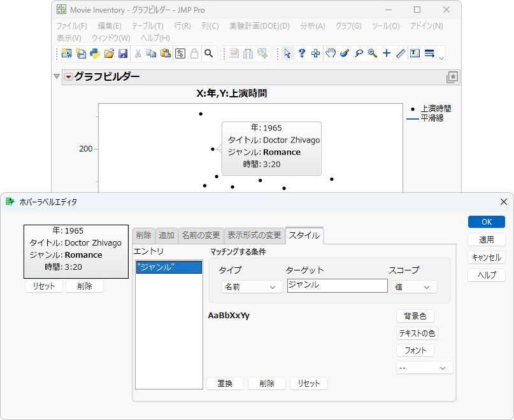Screen dimensions: 514x420
Task: Switch to the 追加 tab
Action: (166, 235)
